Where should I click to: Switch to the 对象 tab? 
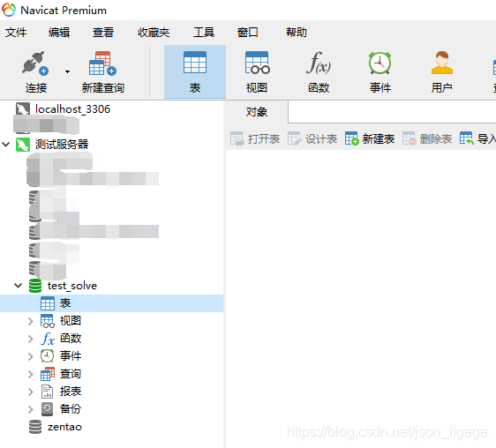click(257, 112)
